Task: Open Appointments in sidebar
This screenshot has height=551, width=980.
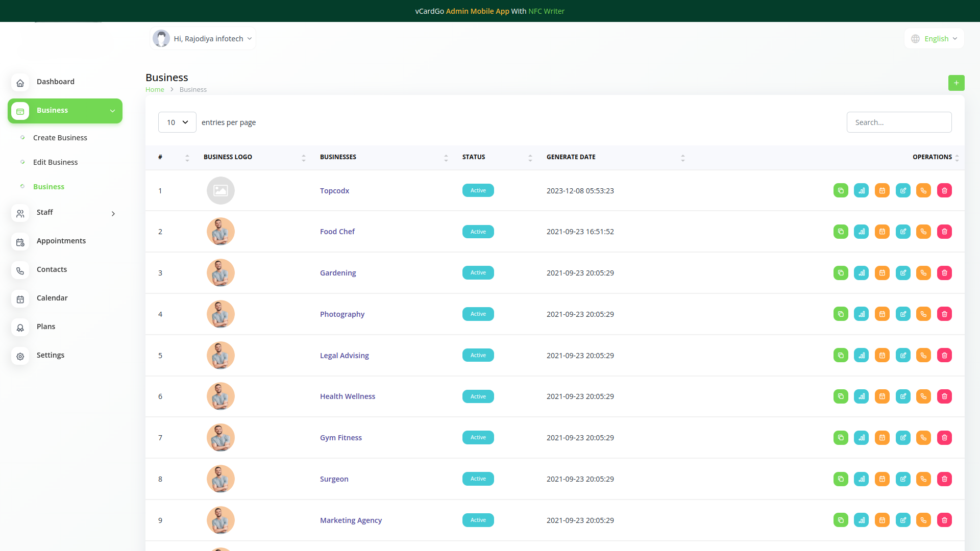Action: pos(61,241)
